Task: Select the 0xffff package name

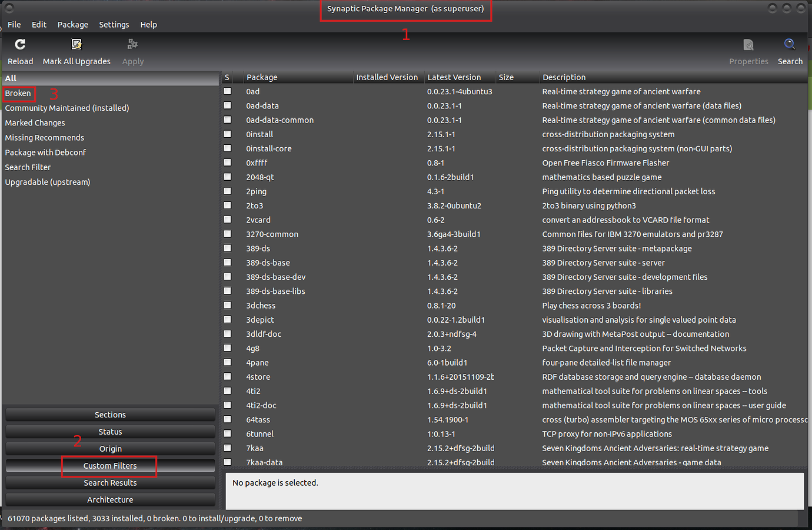Action: coord(257,163)
